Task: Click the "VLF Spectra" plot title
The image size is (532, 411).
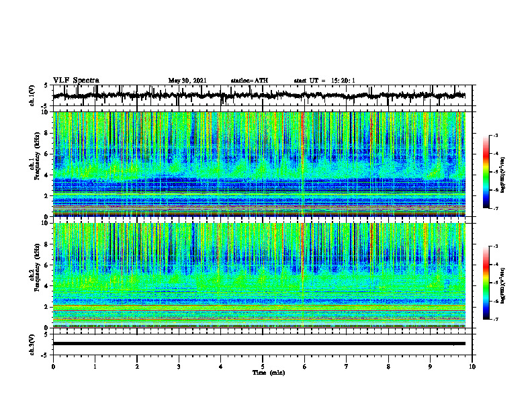Action: 76,81
